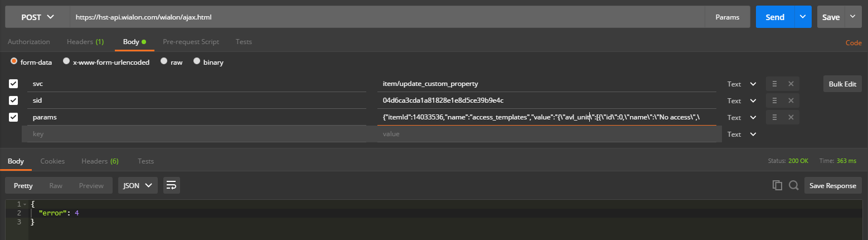Screen dimensions: 868x240
Task: Click drag handle icon on params row
Action: (x=774, y=117)
